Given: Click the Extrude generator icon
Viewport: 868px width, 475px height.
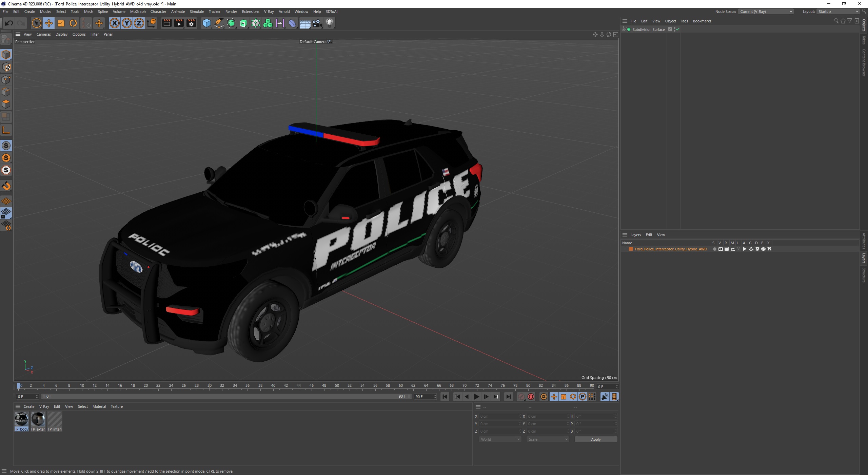Looking at the screenshot, I should pyautogui.click(x=243, y=23).
